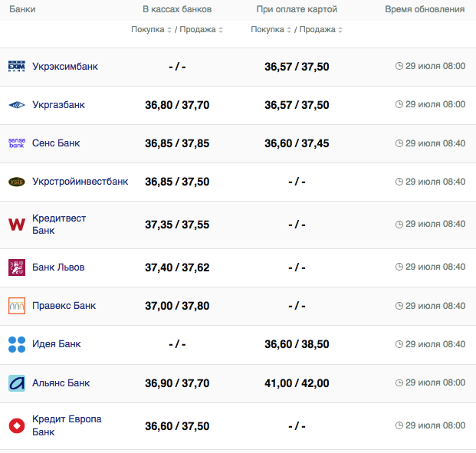476x453 pixels.
Task: Sort by cash desk Покупка rate
Action: 152,30
